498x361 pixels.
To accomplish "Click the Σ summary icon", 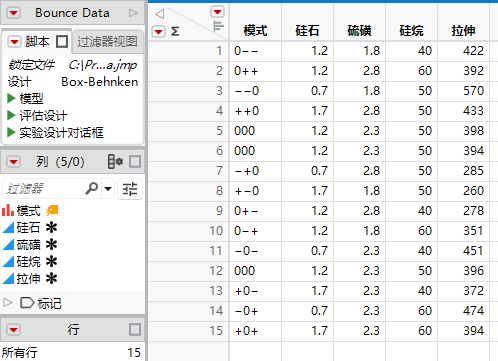I will (175, 32).
